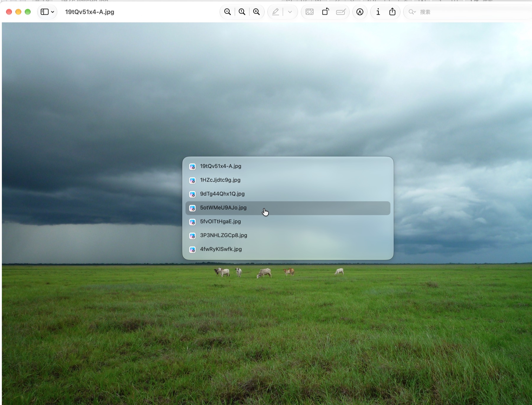The width and height of the screenshot is (532, 405).
Task: Click the Share icon
Action: click(392, 12)
